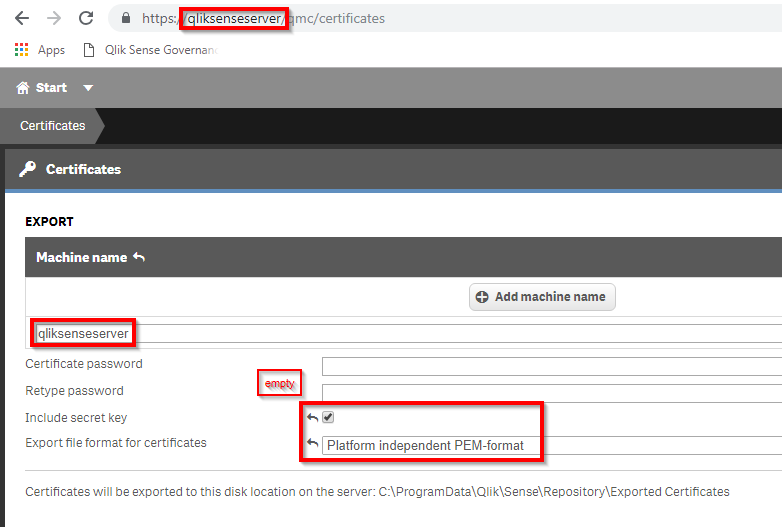This screenshot has height=527, width=782.
Task: Select the Certificates breadcrumb tab
Action: (52, 126)
